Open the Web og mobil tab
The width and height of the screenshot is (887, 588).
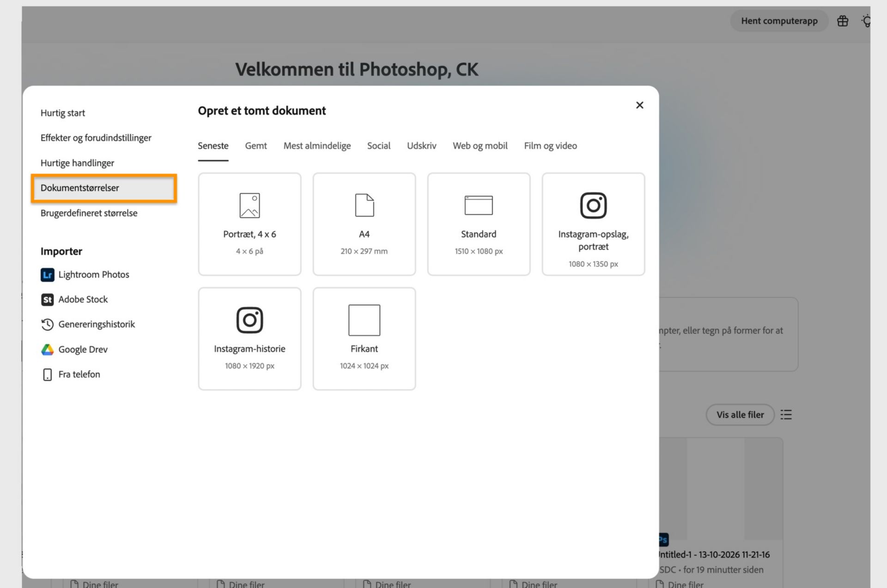(x=480, y=146)
